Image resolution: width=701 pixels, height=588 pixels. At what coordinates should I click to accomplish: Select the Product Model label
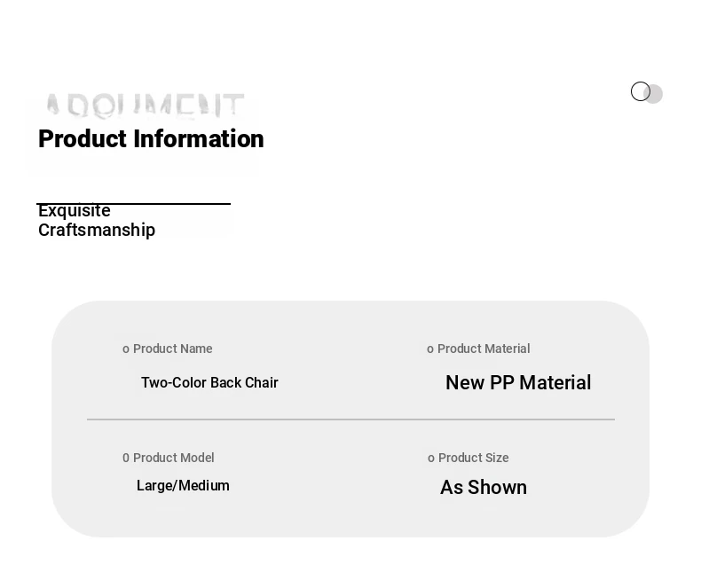pos(174,459)
